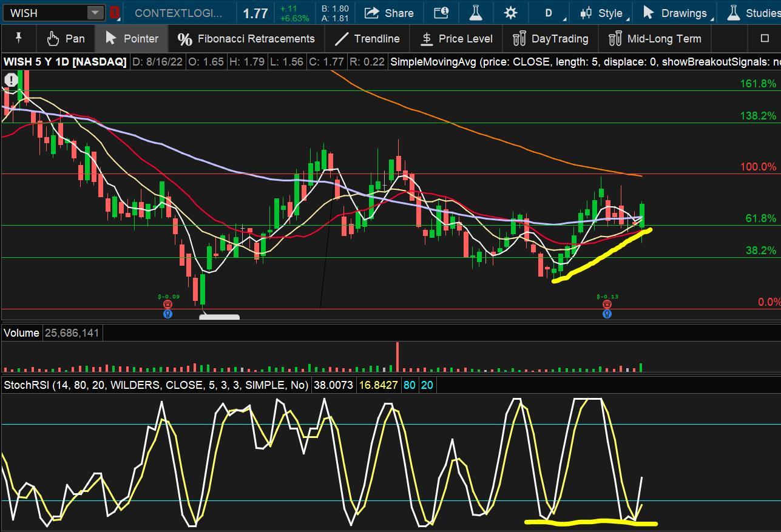Click the $-0.13 earnings estimate label

click(607, 297)
